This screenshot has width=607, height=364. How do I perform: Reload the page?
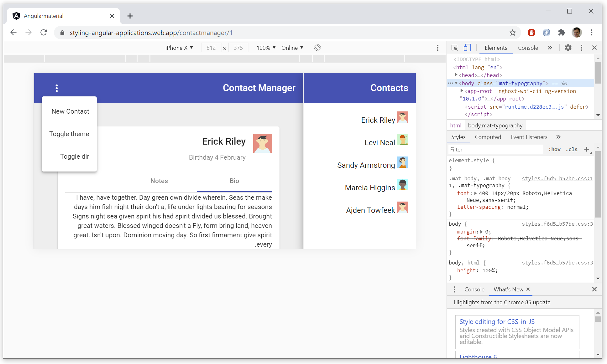[x=44, y=33]
